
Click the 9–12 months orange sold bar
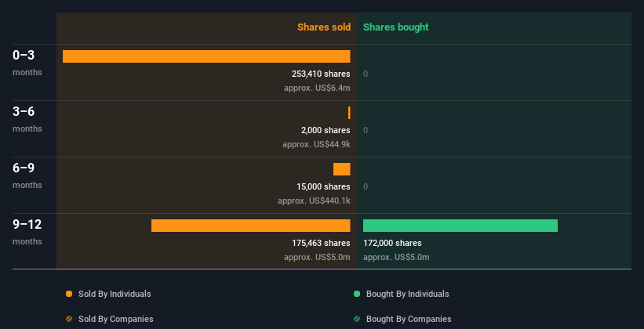pyautogui.click(x=251, y=226)
